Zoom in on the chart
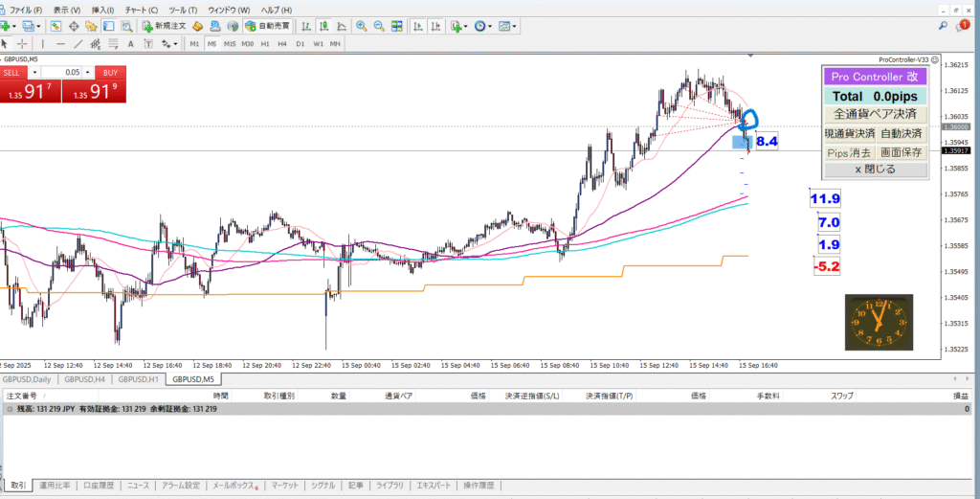Image resolution: width=980 pixels, height=499 pixels. 362,26
